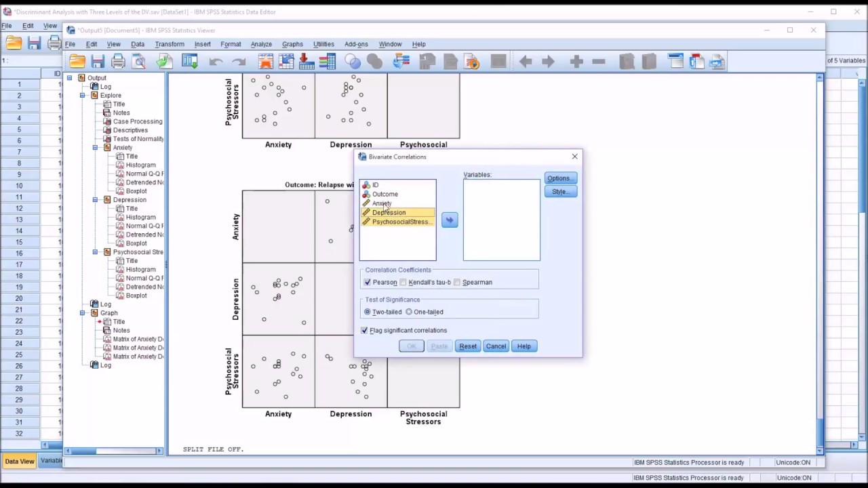Collapse the Psychosocial Stressors outline node

(x=96, y=252)
